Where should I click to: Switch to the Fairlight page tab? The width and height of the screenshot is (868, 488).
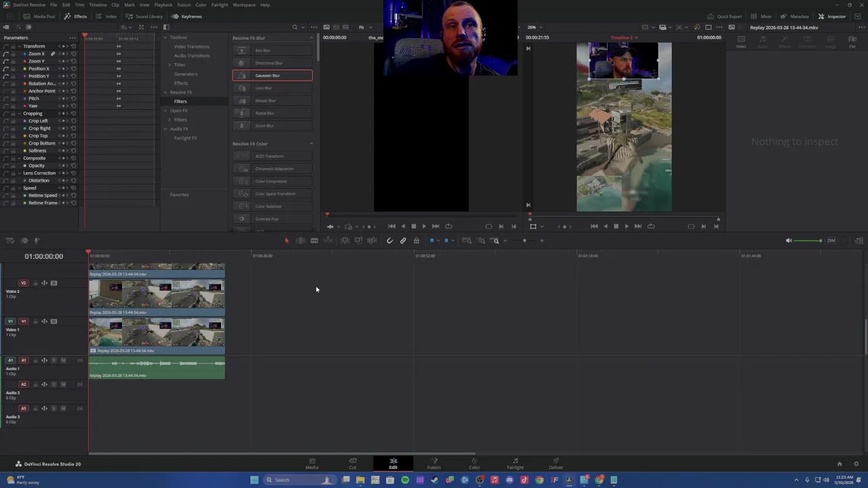pos(515,464)
